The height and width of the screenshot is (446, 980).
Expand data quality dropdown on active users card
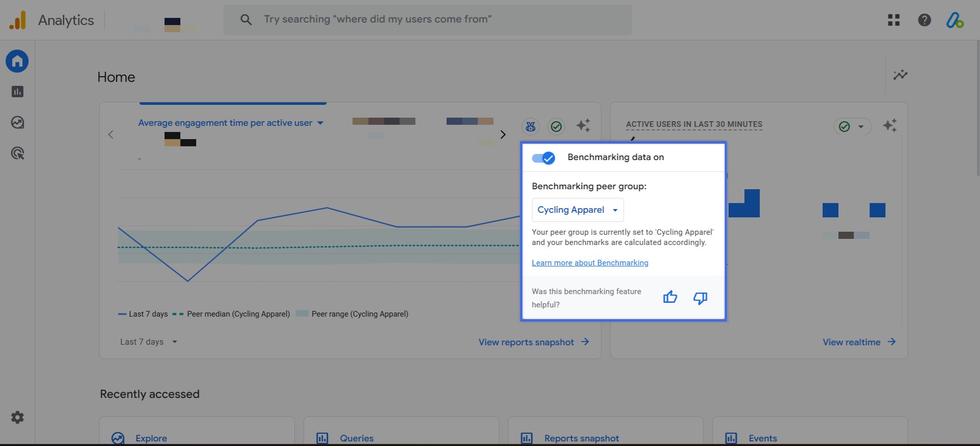(x=861, y=126)
